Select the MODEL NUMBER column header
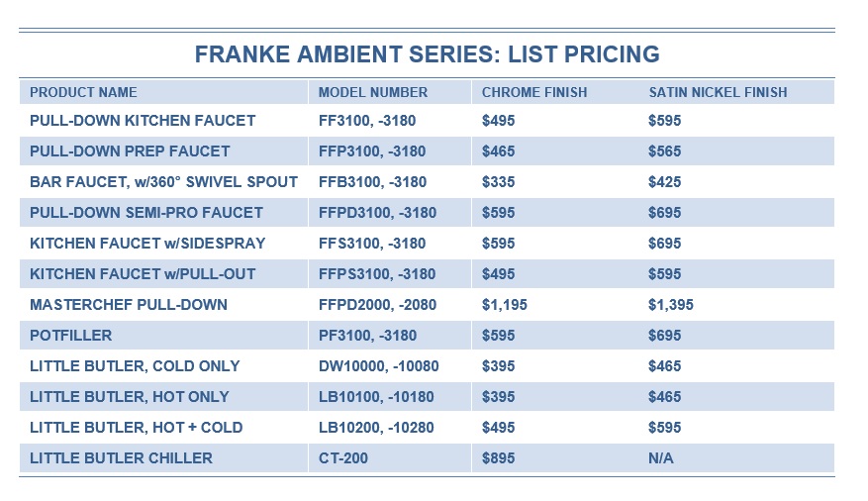The image size is (868, 501). point(373,92)
